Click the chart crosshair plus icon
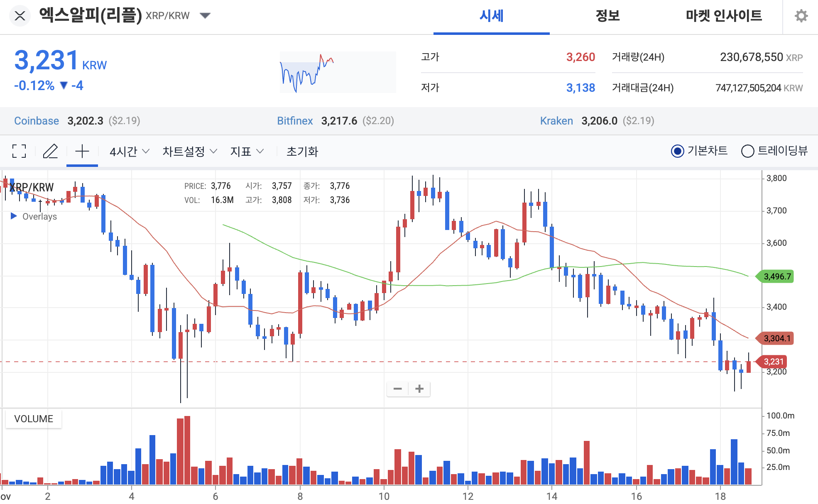 click(x=82, y=152)
